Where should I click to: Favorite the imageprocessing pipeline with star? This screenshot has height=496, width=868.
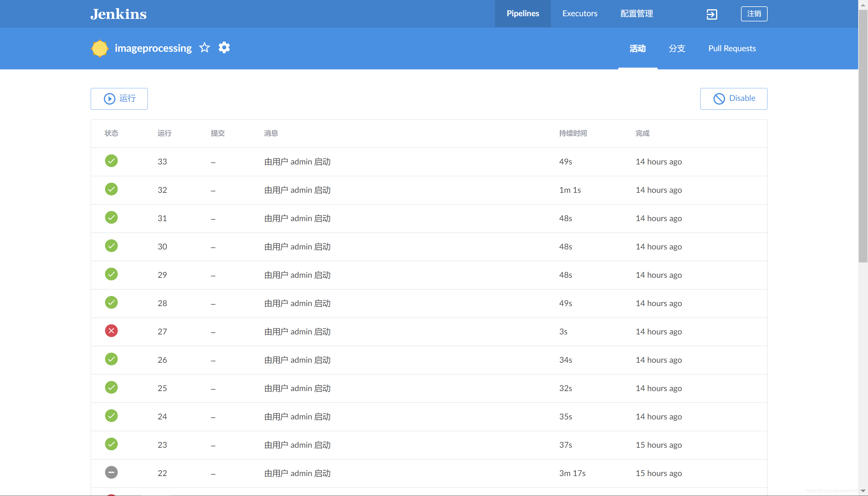click(x=205, y=48)
